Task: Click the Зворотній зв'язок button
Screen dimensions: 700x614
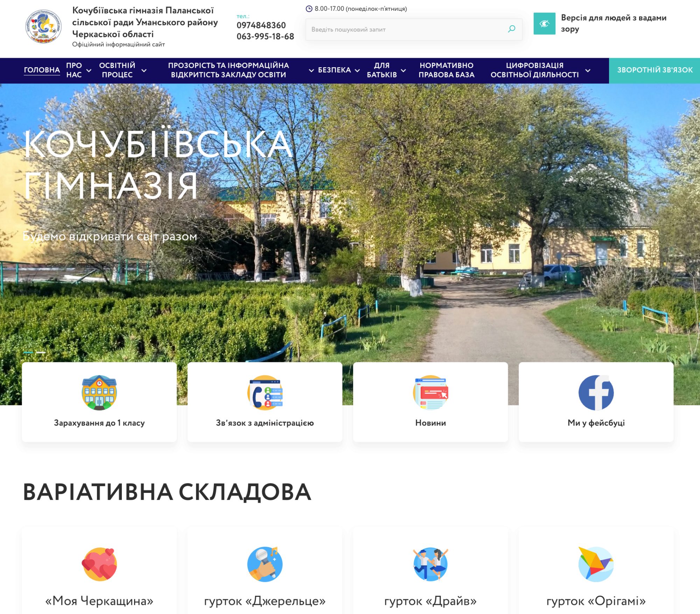Action: (x=654, y=70)
